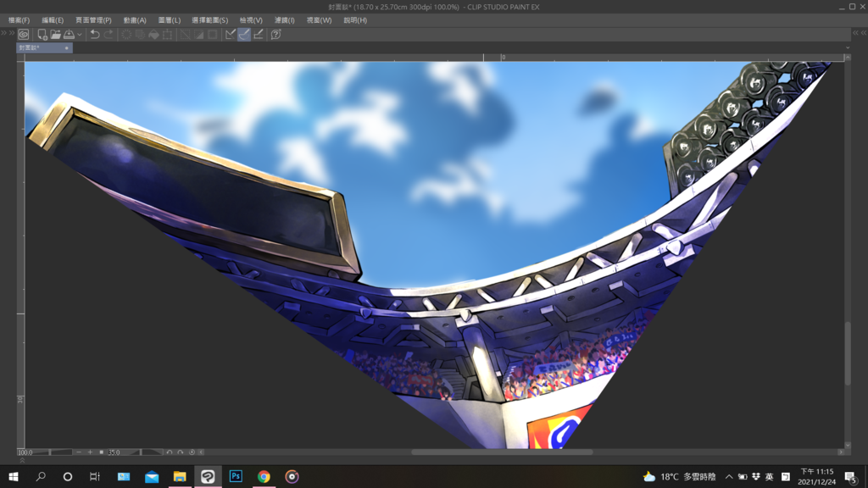Click the reset display square button
This screenshot has width=868, height=488.
click(x=102, y=452)
